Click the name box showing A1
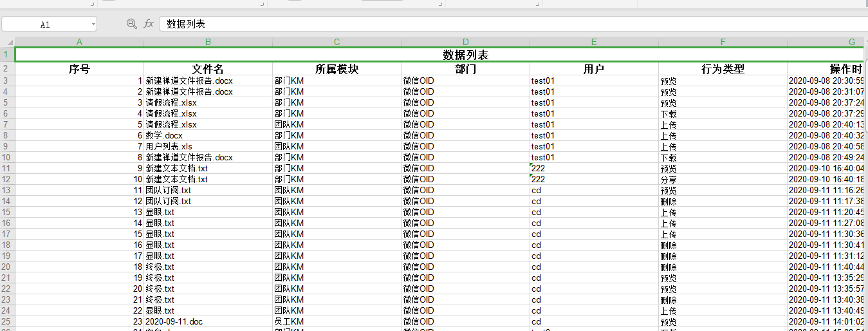The image size is (868, 331). coord(45,24)
